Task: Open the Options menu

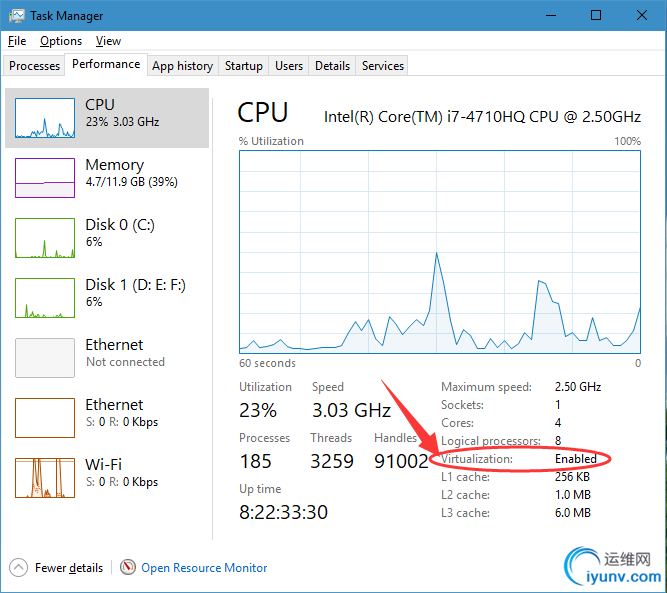Action: click(x=61, y=41)
